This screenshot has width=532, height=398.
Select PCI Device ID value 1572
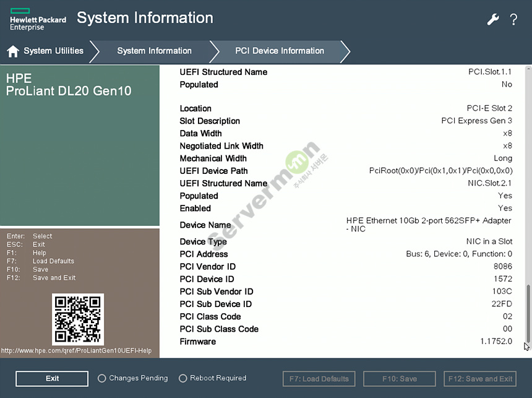click(503, 279)
